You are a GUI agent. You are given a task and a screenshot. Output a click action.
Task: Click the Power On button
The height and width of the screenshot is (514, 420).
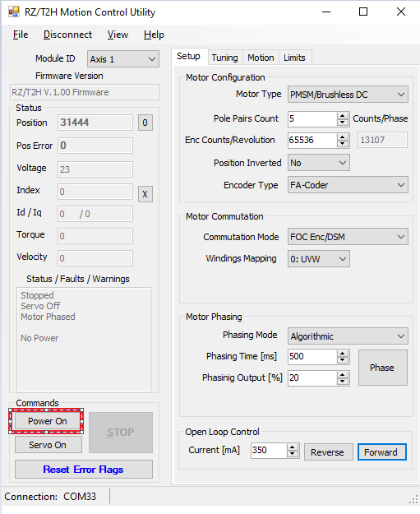48,421
